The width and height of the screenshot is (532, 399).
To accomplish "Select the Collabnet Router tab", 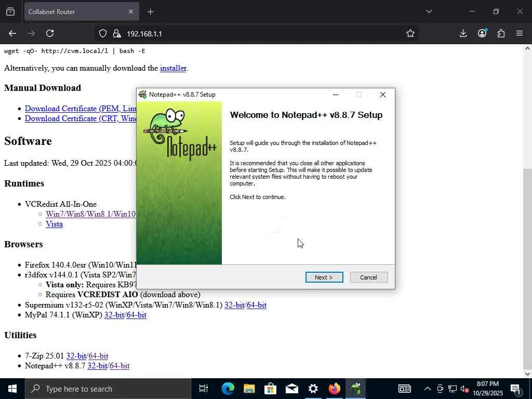I will click(x=82, y=11).
